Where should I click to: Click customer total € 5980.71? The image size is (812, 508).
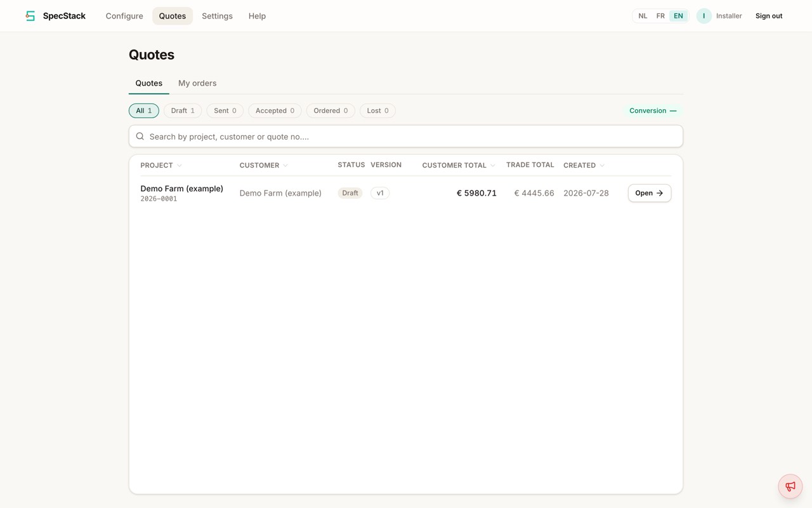click(476, 193)
